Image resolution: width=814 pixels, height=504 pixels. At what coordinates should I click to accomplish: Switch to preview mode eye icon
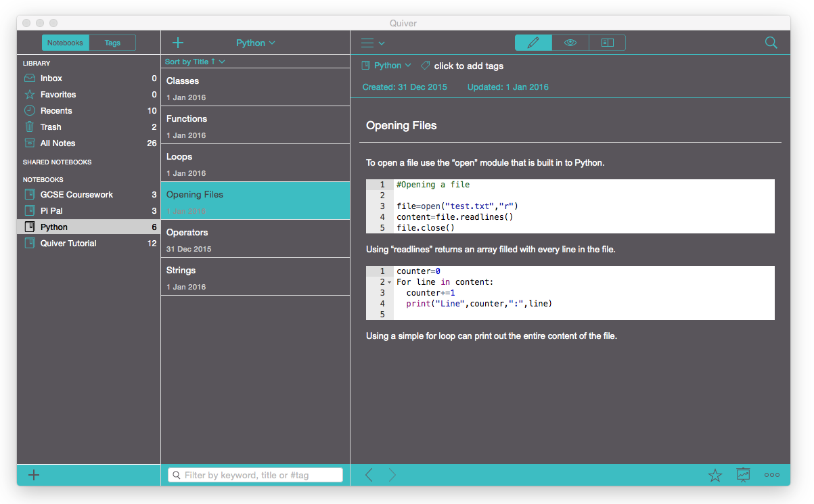click(570, 43)
